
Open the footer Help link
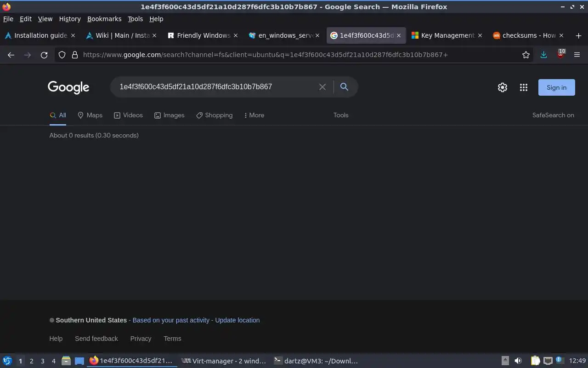pyautogui.click(x=56, y=339)
